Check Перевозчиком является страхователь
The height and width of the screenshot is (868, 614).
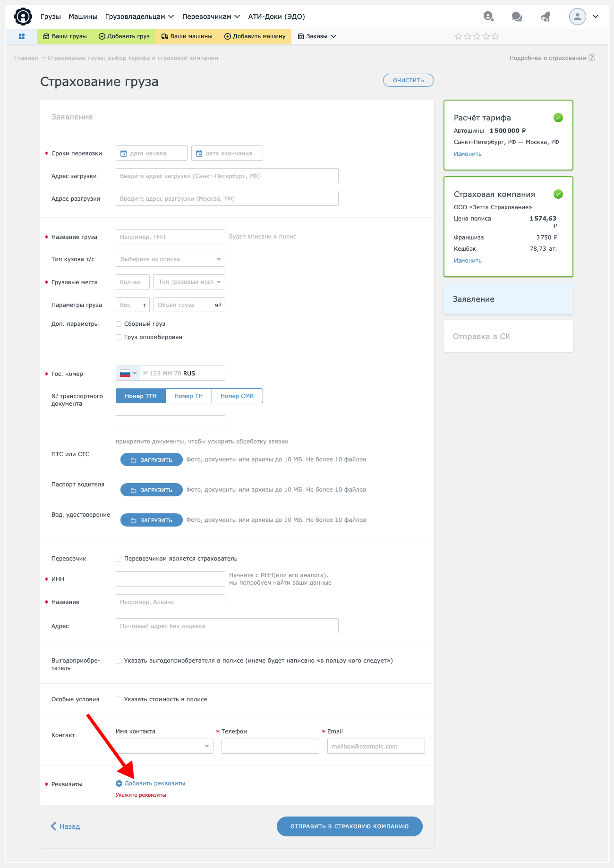(x=119, y=559)
